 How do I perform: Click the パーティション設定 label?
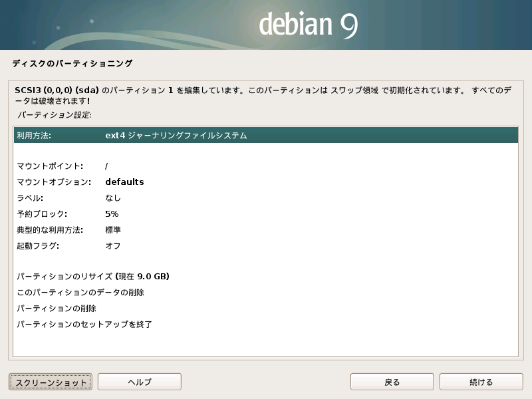pyautogui.click(x=55, y=115)
